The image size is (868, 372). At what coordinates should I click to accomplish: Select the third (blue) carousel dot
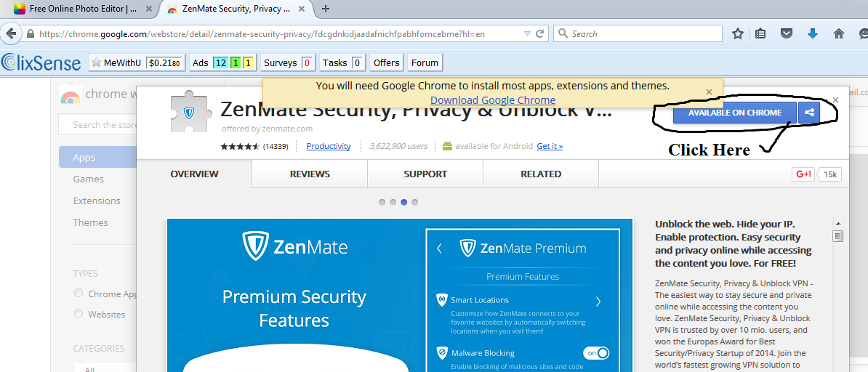404,203
